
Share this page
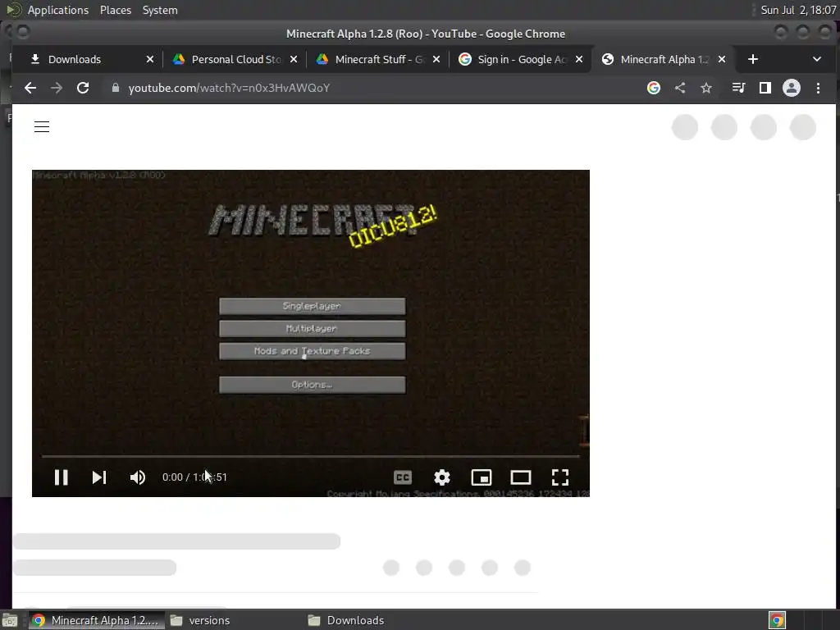point(680,88)
